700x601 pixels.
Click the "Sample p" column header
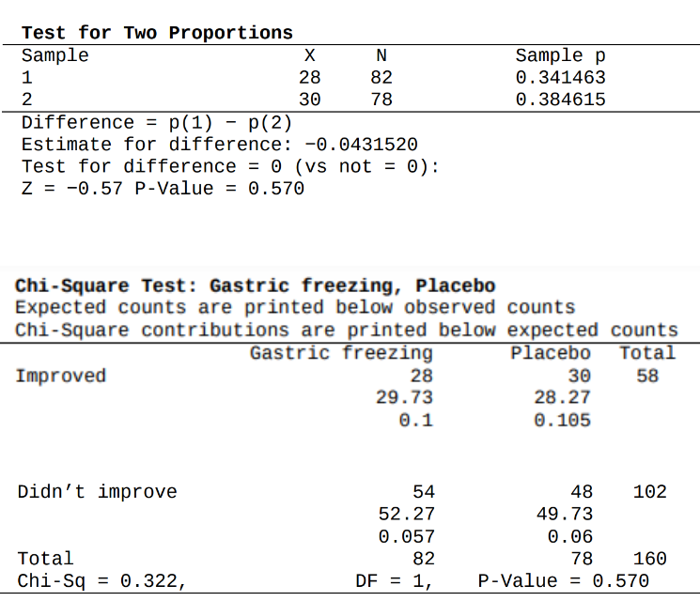[561, 55]
